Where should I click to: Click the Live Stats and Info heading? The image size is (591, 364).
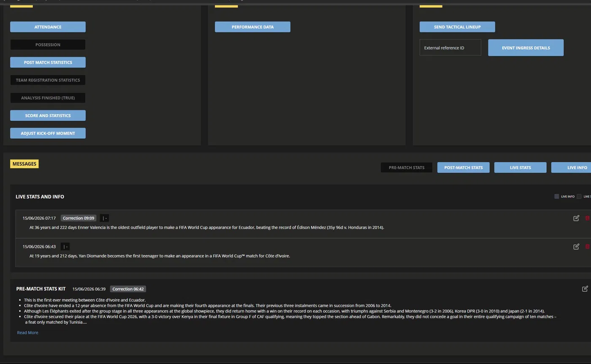coord(40,197)
